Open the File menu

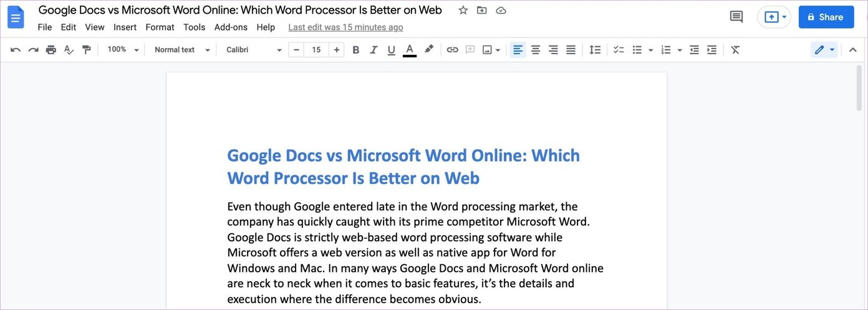coord(45,27)
